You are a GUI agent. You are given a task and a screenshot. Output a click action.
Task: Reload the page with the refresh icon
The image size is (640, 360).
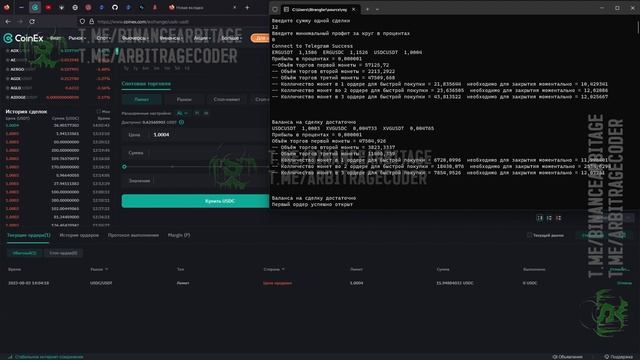tap(32, 21)
